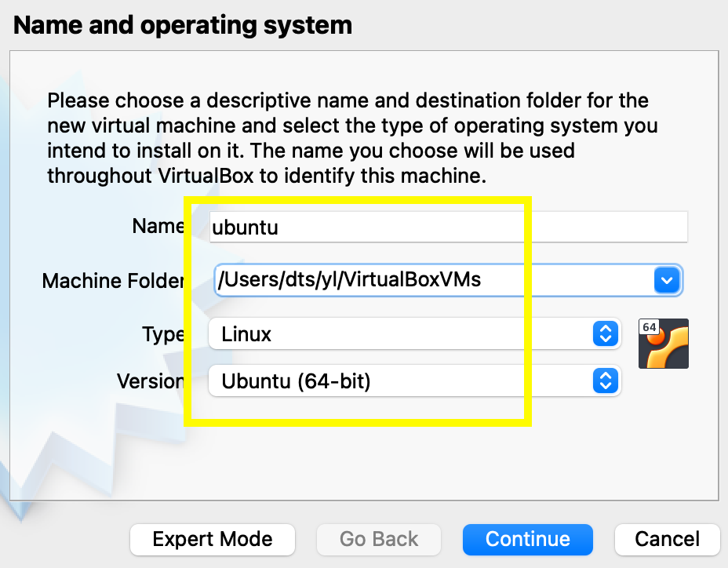
Task: Click the Ubuntu 64-bit OS icon
Action: point(663,343)
